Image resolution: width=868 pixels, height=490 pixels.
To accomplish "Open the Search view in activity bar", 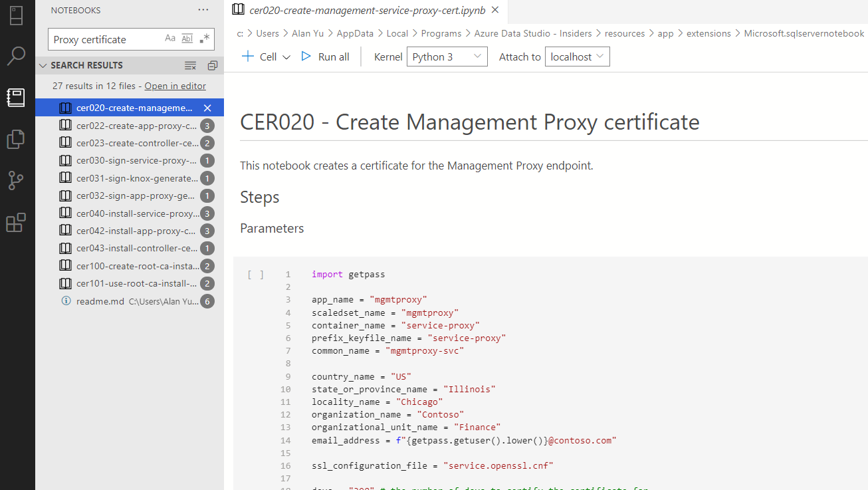I will pos(17,57).
